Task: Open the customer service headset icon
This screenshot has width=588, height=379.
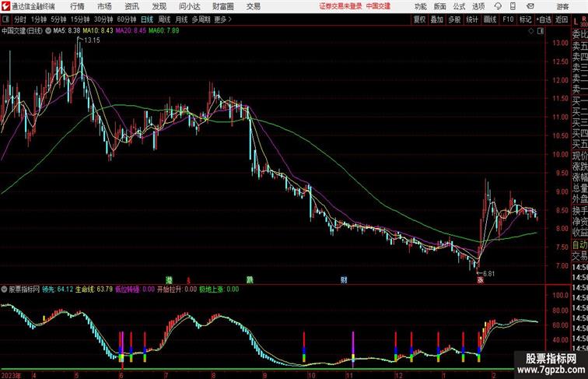Action: pyautogui.click(x=498, y=6)
